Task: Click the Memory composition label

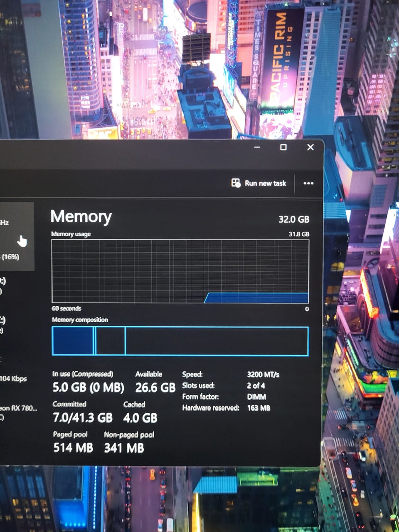Action: pyautogui.click(x=80, y=320)
